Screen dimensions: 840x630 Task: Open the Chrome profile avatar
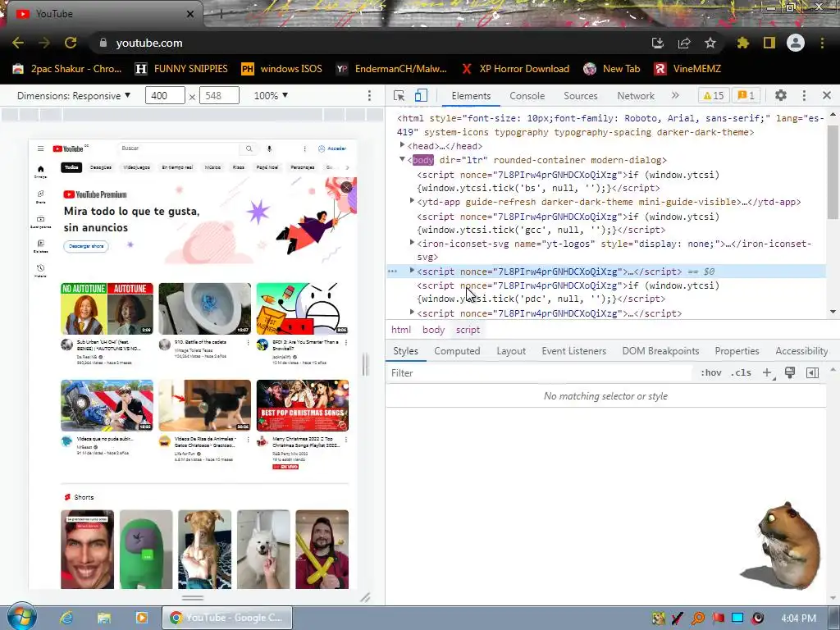(796, 43)
